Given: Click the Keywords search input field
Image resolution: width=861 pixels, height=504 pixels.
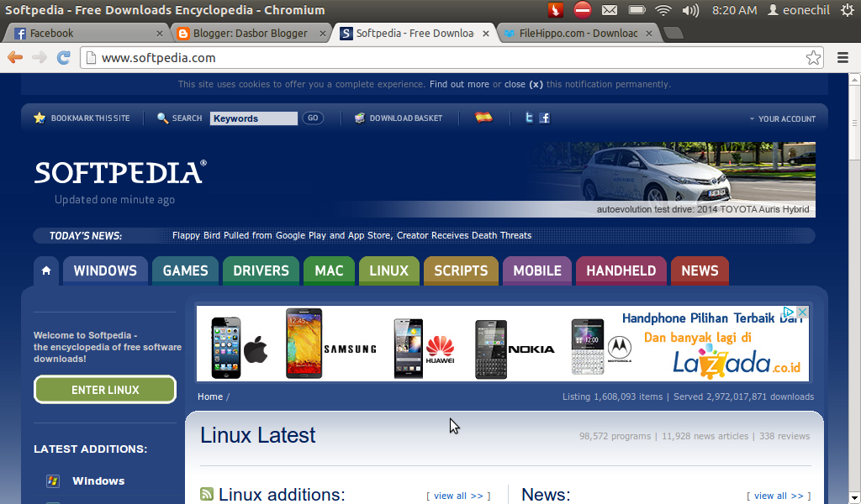Looking at the screenshot, I should 253,118.
